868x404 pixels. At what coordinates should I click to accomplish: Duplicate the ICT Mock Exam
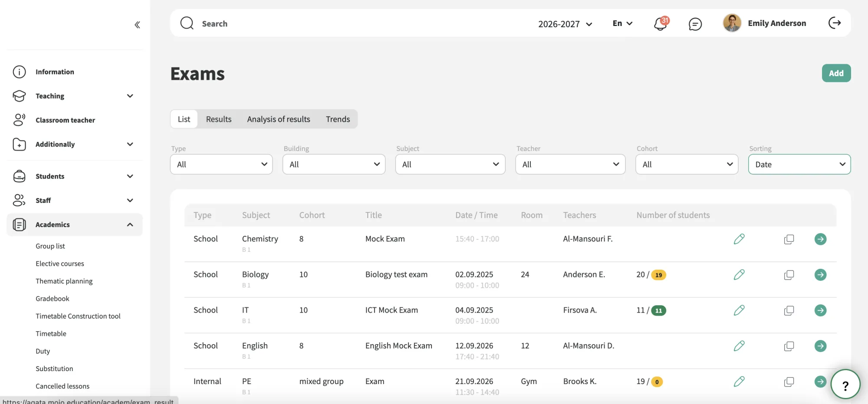point(789,310)
